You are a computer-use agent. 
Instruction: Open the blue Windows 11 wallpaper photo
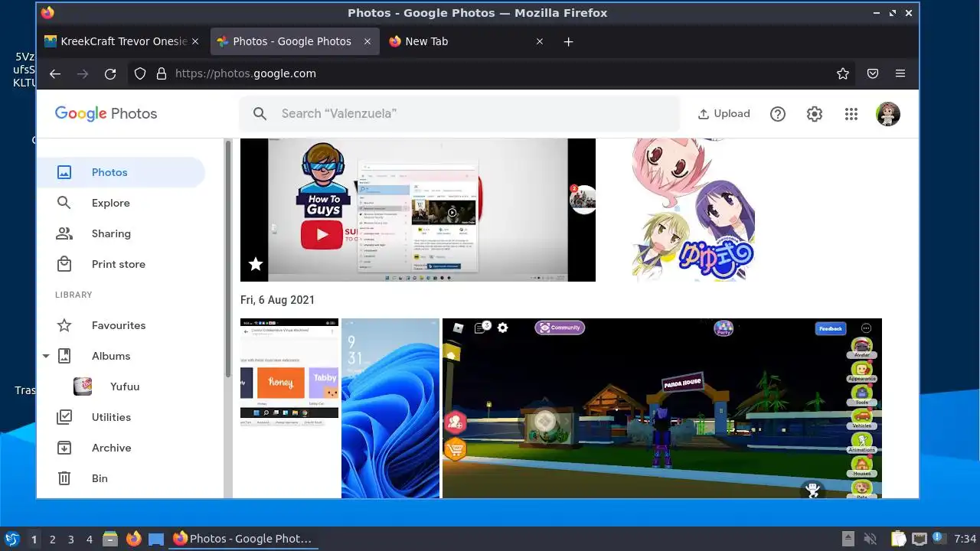tap(390, 408)
